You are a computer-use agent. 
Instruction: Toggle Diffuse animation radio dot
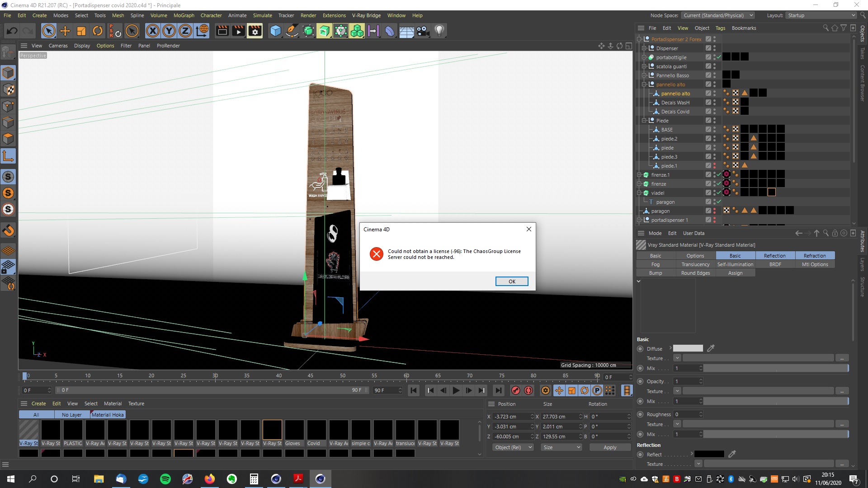tap(640, 349)
